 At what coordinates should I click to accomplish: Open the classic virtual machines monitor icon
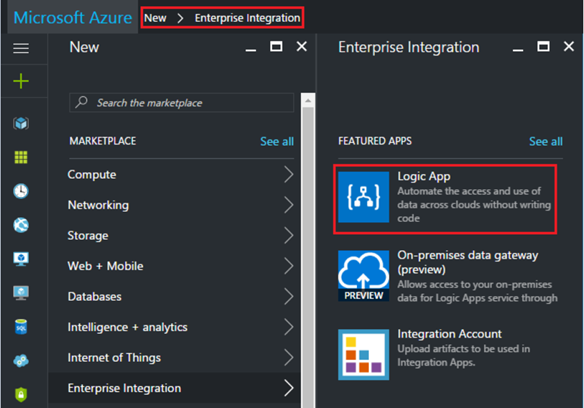click(21, 293)
